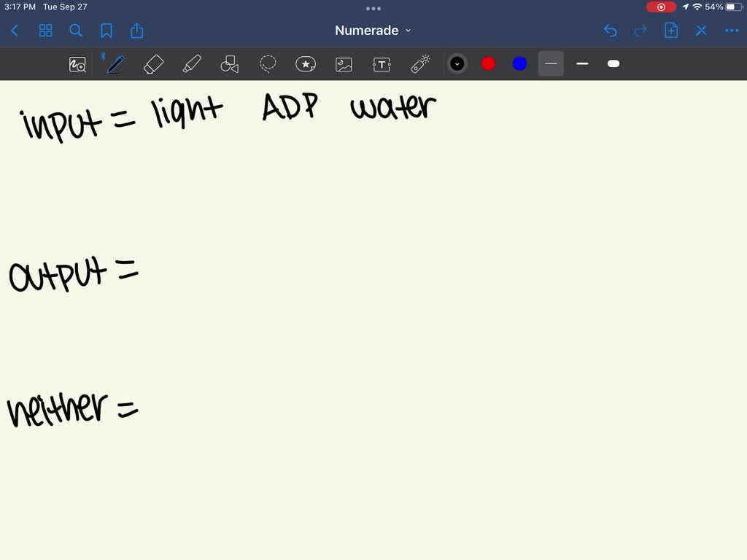Open the Elements sticker tool
The width and height of the screenshot is (747, 560).
coord(306,63)
